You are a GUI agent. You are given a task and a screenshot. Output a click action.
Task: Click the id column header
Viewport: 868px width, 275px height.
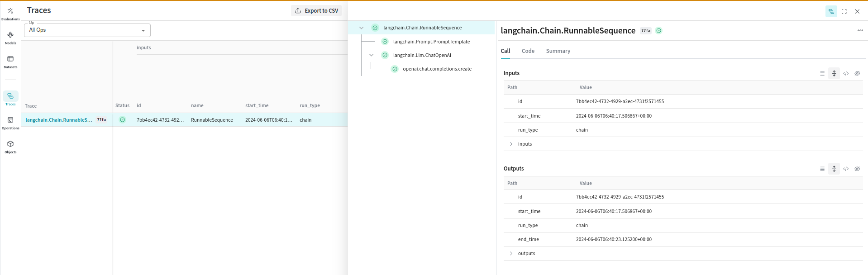click(139, 106)
